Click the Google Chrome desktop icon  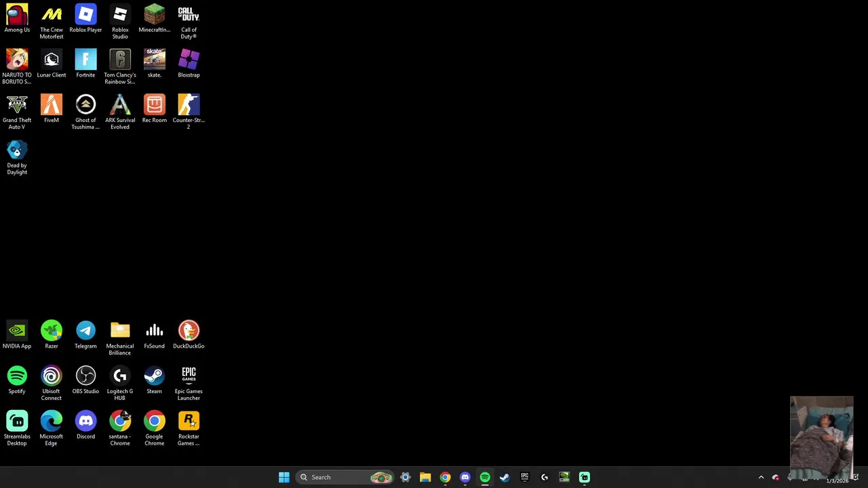pyautogui.click(x=154, y=428)
